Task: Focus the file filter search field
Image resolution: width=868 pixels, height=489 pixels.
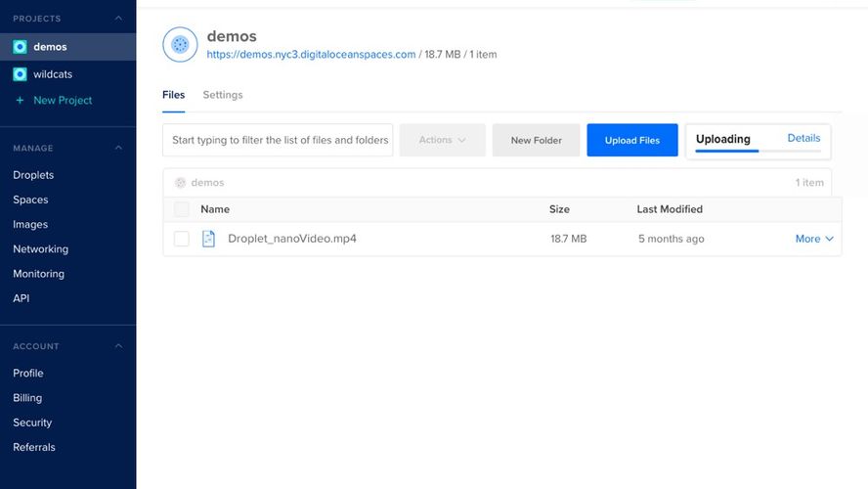Action: tap(278, 140)
